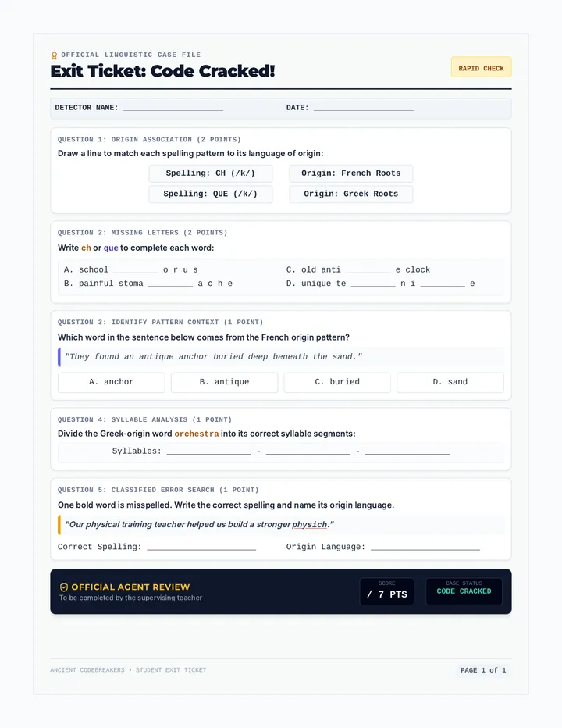The height and width of the screenshot is (728, 562).
Task: Choose the Origin: Greek Roots box
Action: tap(350, 194)
